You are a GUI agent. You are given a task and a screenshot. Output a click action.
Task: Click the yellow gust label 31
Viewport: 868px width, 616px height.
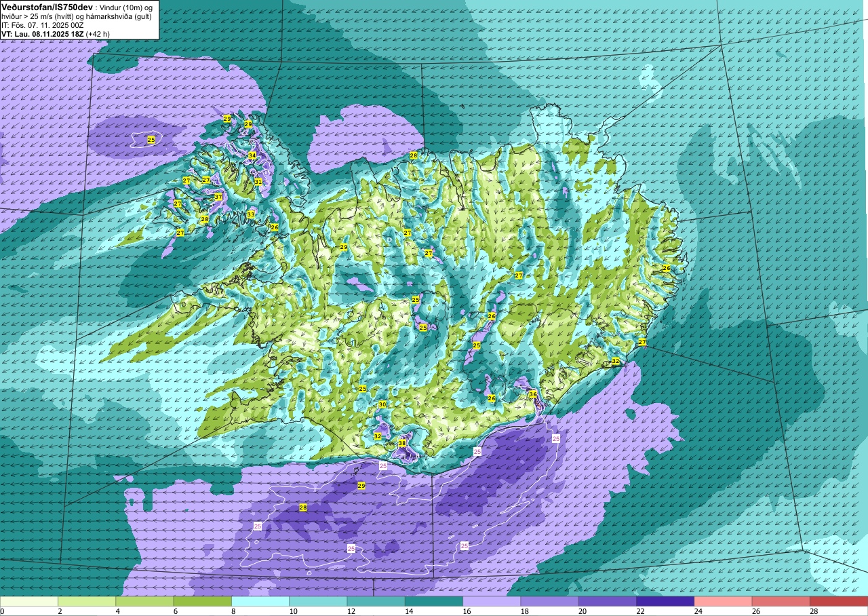[258, 181]
